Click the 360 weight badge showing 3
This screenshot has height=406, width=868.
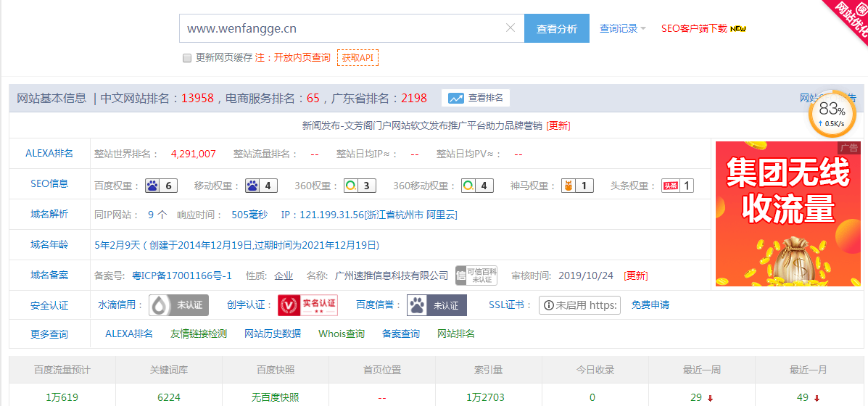point(360,186)
